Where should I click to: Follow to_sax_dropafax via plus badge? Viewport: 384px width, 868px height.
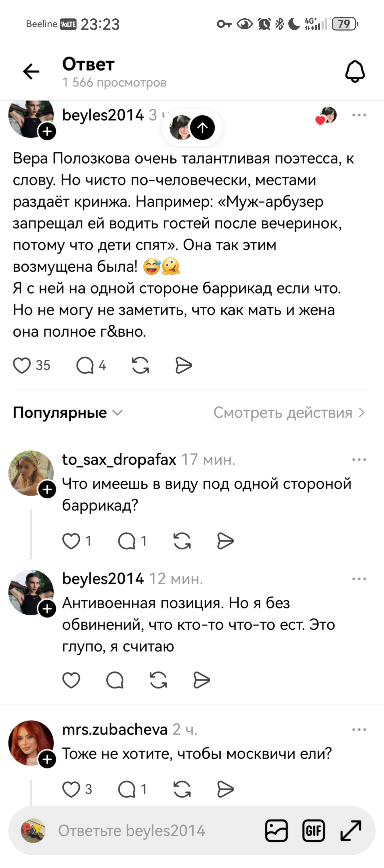coord(48,490)
